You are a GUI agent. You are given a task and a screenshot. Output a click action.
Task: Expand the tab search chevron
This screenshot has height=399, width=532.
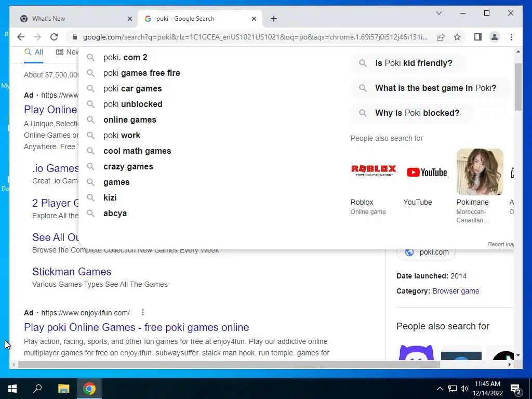pyautogui.click(x=438, y=13)
